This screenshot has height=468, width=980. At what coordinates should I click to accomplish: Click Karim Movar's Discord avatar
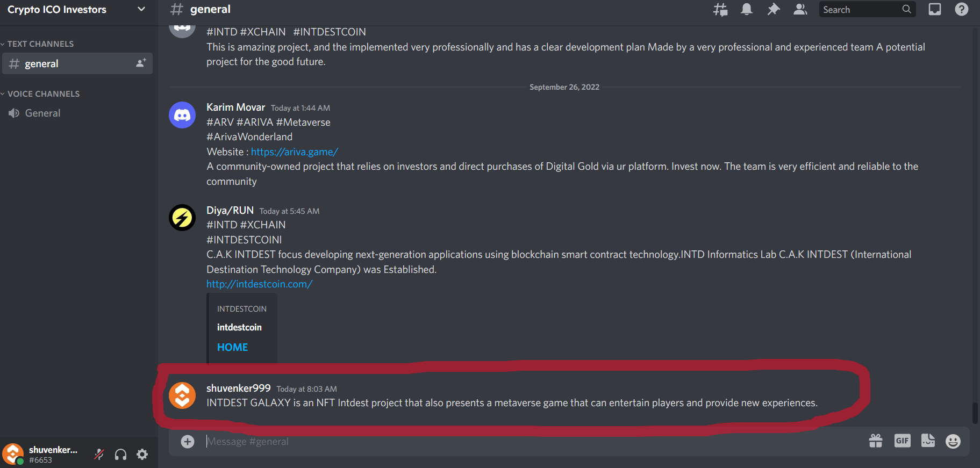click(x=182, y=115)
